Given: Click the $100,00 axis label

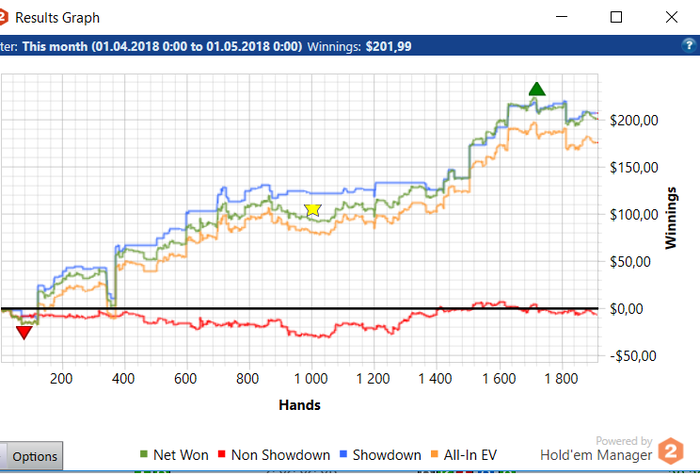Looking at the screenshot, I should tap(634, 215).
